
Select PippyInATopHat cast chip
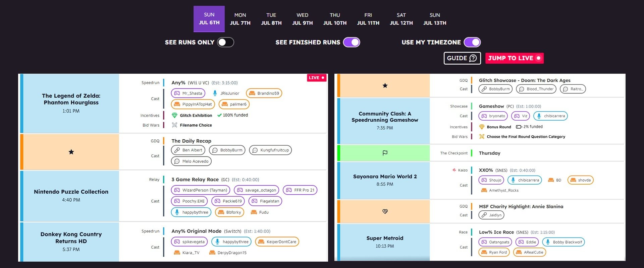pyautogui.click(x=193, y=104)
